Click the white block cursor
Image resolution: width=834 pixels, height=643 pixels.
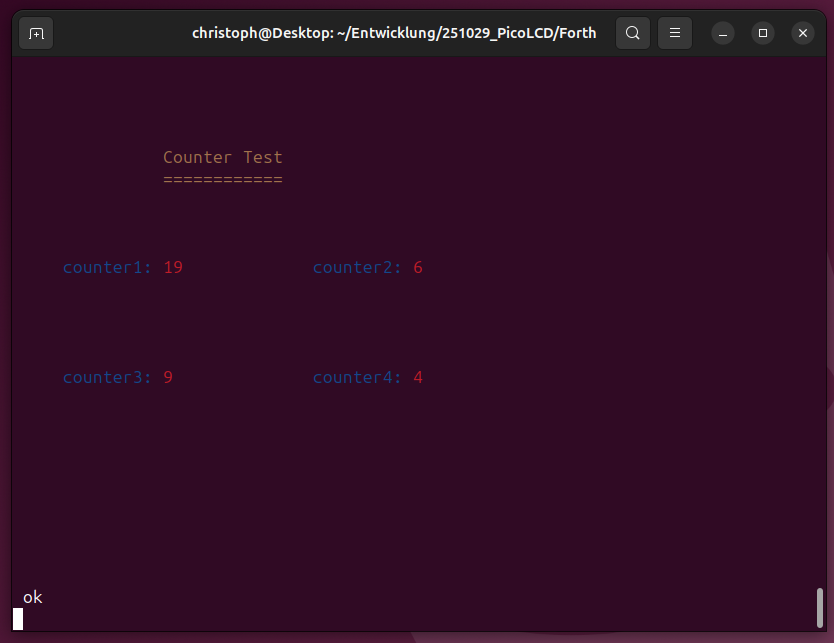[x=18, y=619]
